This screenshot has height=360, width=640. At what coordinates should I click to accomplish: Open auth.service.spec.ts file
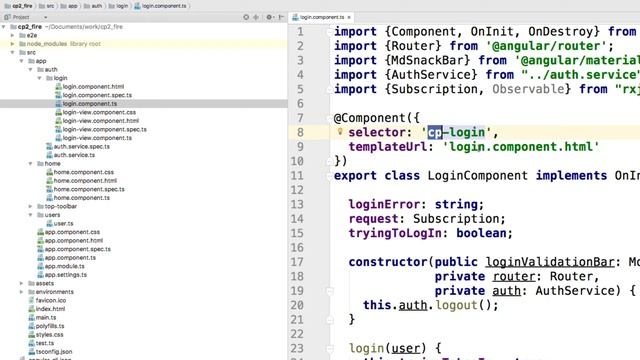[x=78, y=146]
